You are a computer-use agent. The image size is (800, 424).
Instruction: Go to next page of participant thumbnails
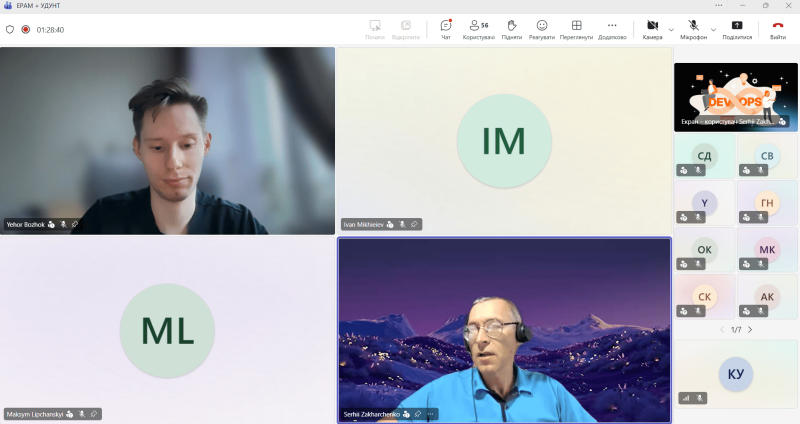[750, 329]
